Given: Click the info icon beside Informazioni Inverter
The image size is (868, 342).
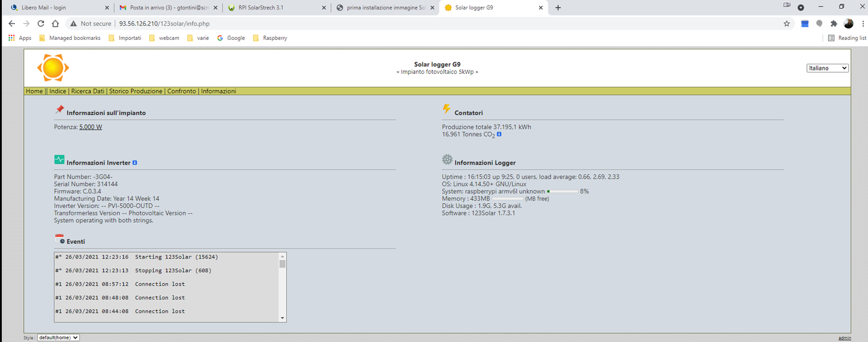Looking at the screenshot, I should [x=135, y=163].
